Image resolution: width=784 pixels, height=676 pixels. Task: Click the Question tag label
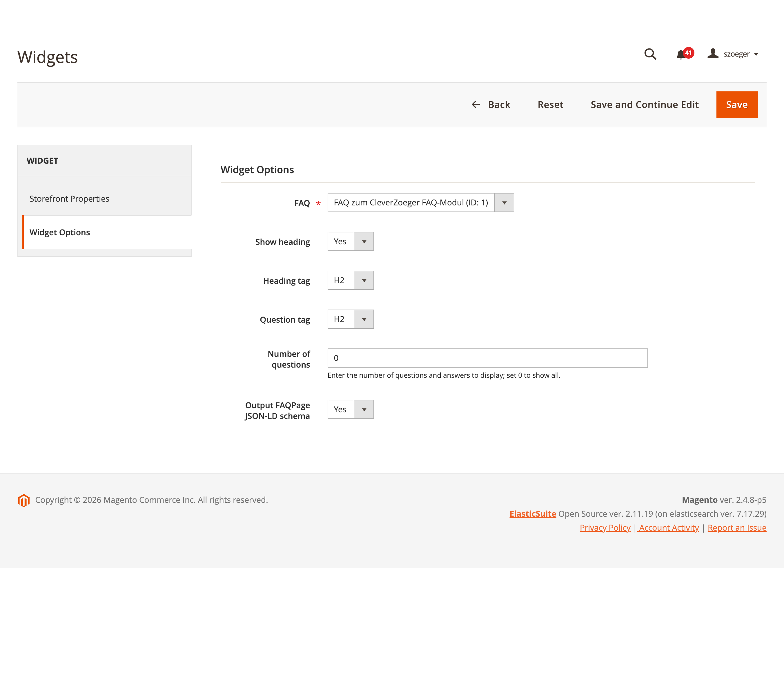(x=285, y=320)
